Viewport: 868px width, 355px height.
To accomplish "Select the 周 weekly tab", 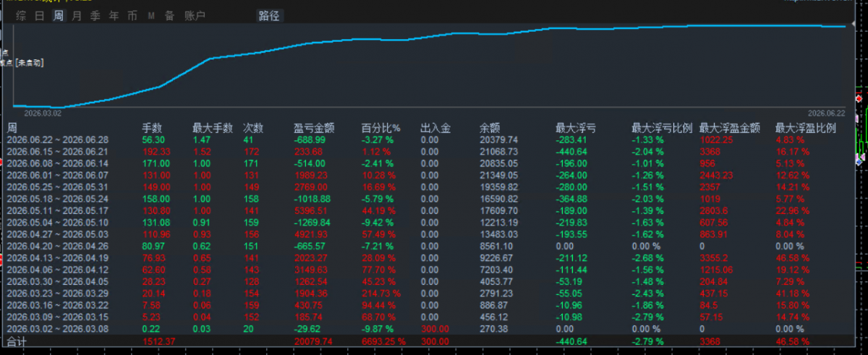I will point(58,15).
